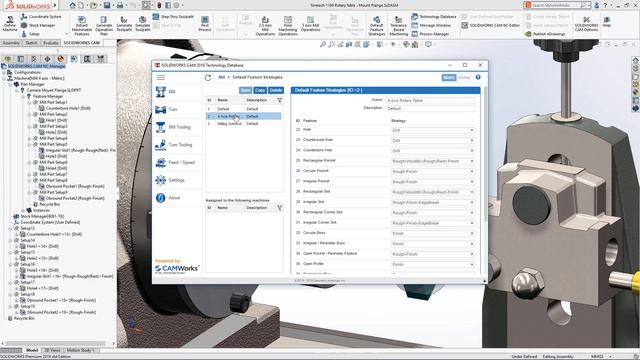Open the Process Manager
This screenshot has height=360, width=640.
click(430, 34)
